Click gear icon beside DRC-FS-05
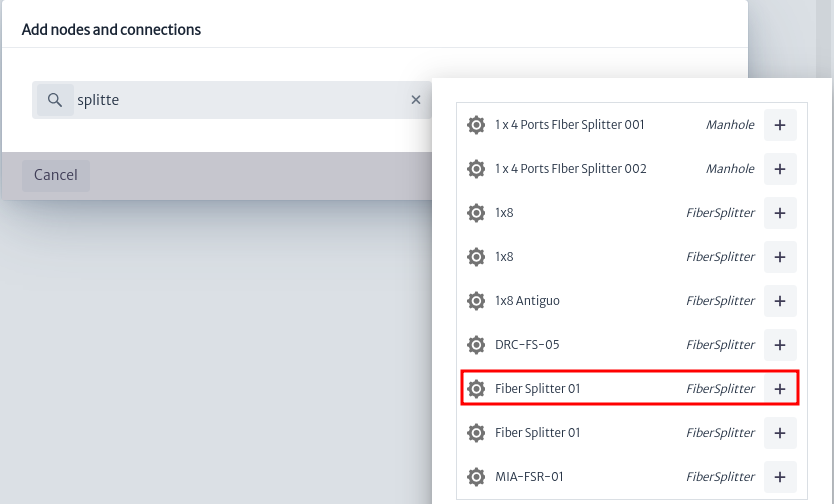This screenshot has height=504, width=834. (476, 345)
